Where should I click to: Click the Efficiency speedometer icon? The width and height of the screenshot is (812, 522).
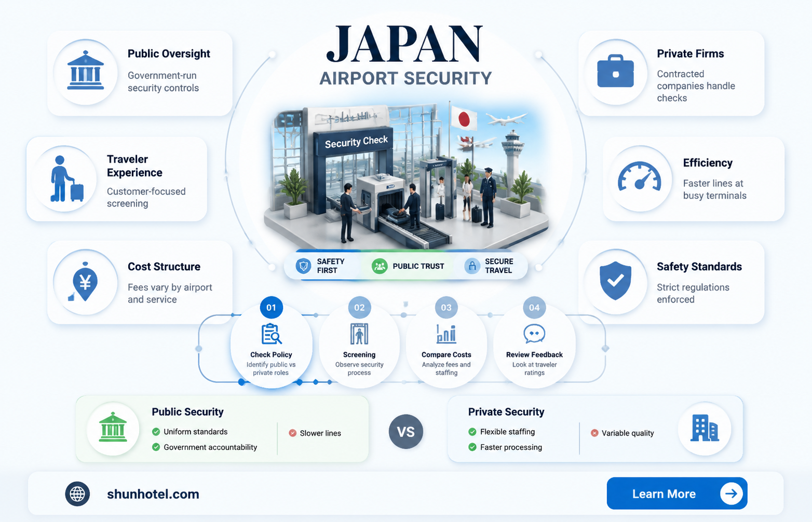[x=639, y=176]
